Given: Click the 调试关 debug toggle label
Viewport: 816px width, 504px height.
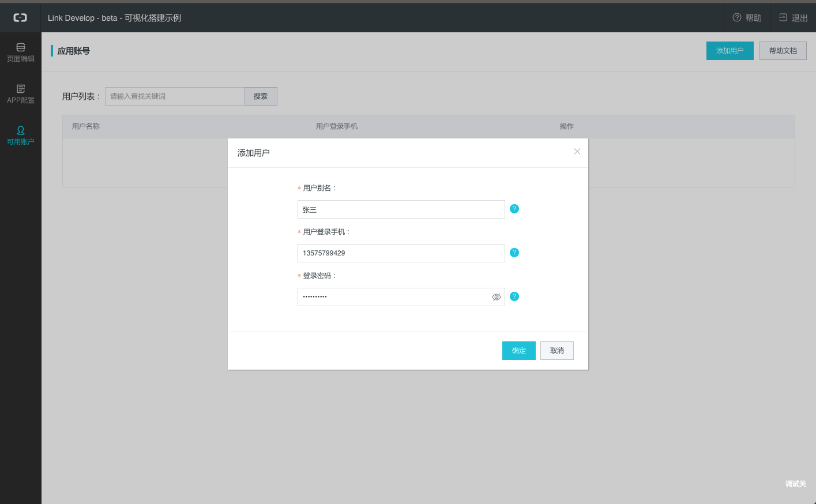Looking at the screenshot, I should (796, 484).
